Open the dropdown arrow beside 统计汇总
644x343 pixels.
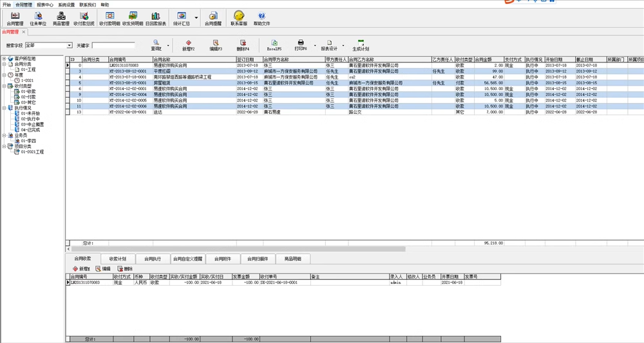tap(196, 18)
